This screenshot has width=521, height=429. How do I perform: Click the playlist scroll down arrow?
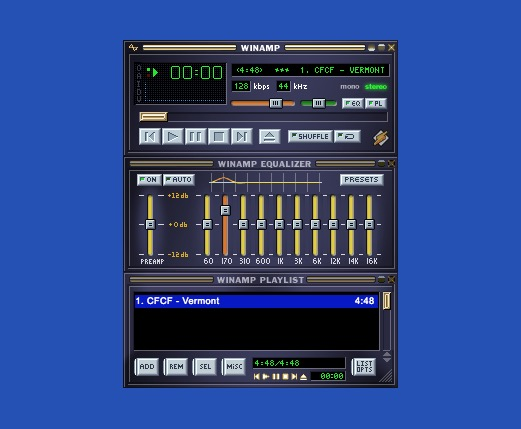[387, 360]
